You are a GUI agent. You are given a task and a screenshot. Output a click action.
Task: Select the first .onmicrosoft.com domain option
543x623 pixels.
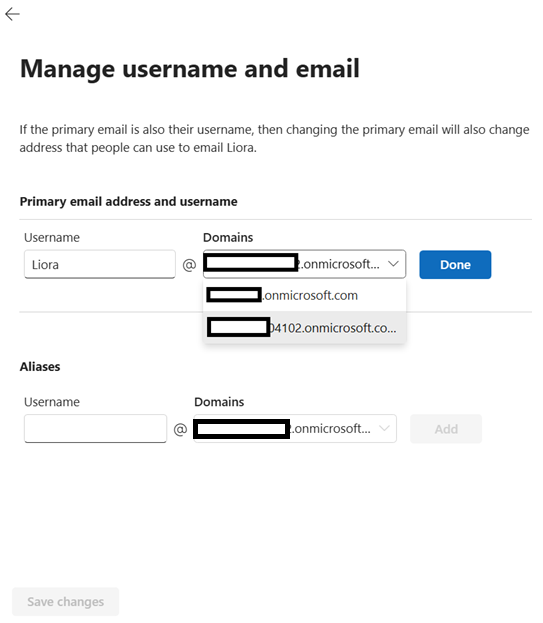[304, 295]
